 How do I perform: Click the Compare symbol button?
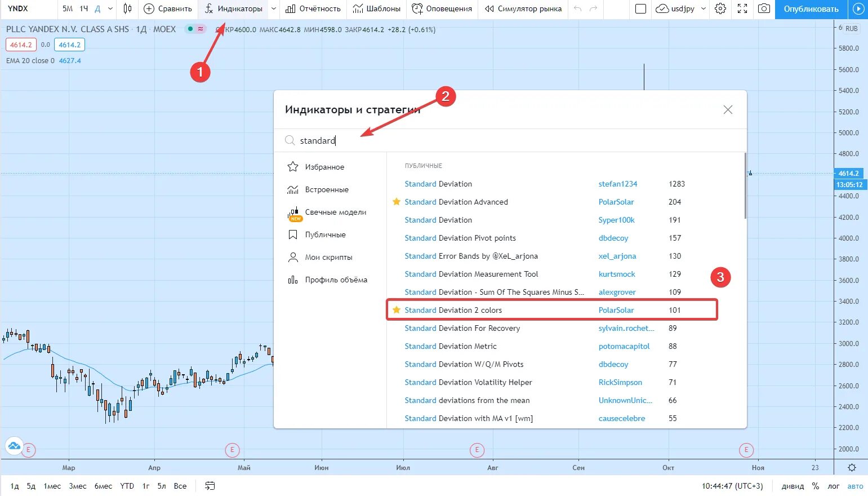tap(168, 8)
